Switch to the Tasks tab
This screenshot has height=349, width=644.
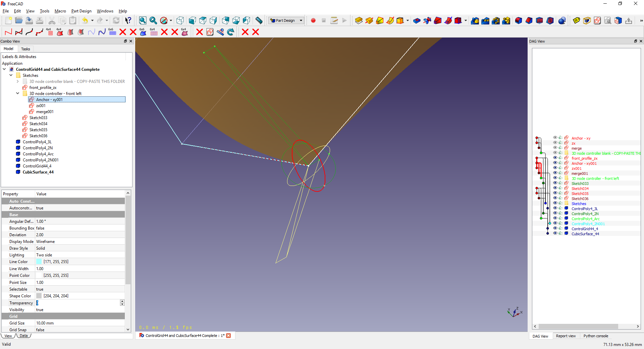[x=25, y=49]
